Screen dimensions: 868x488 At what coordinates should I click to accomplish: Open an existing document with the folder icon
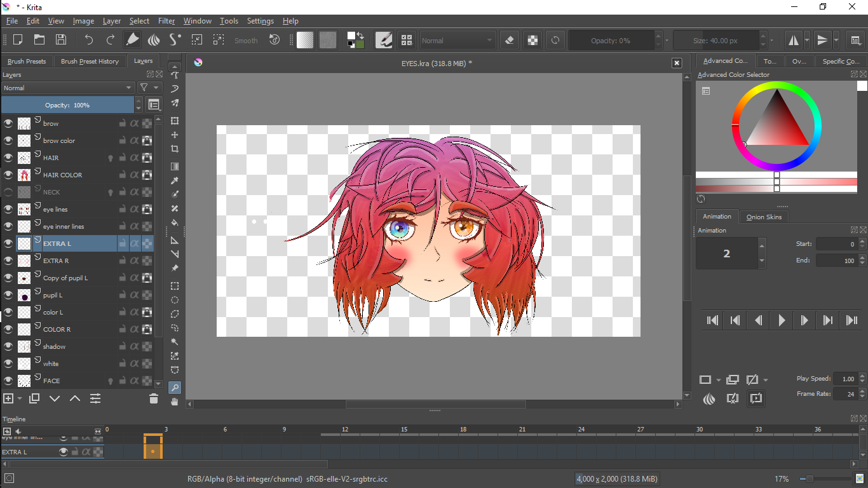[39, 39]
